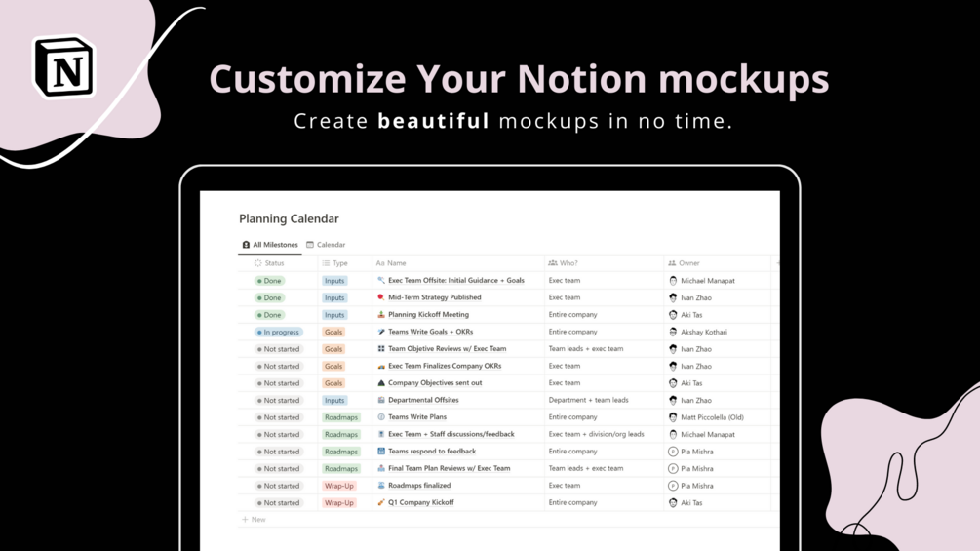The image size is (980, 551).
Task: Open Roadmaps type tag of Teams Write Plans
Action: click(341, 417)
